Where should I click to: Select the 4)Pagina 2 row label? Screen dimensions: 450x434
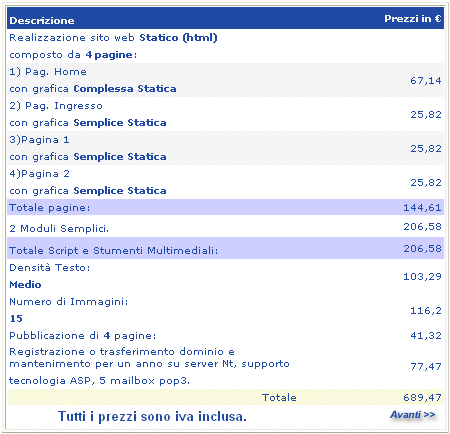[x=39, y=174]
